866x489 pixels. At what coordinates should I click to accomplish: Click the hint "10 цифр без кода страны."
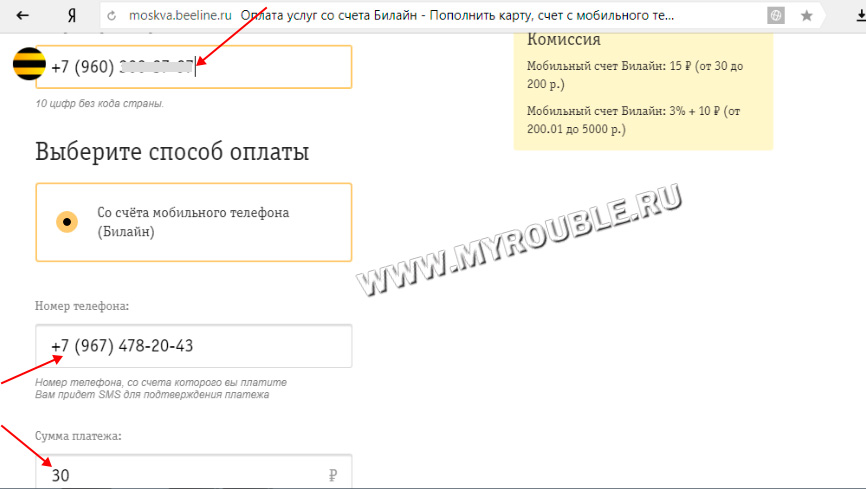[99, 103]
